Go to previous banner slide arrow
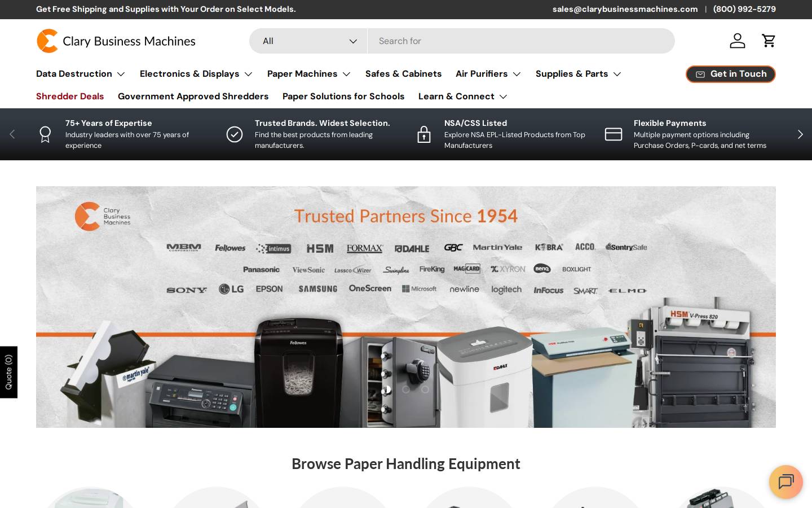The image size is (812, 508). coord(12,134)
